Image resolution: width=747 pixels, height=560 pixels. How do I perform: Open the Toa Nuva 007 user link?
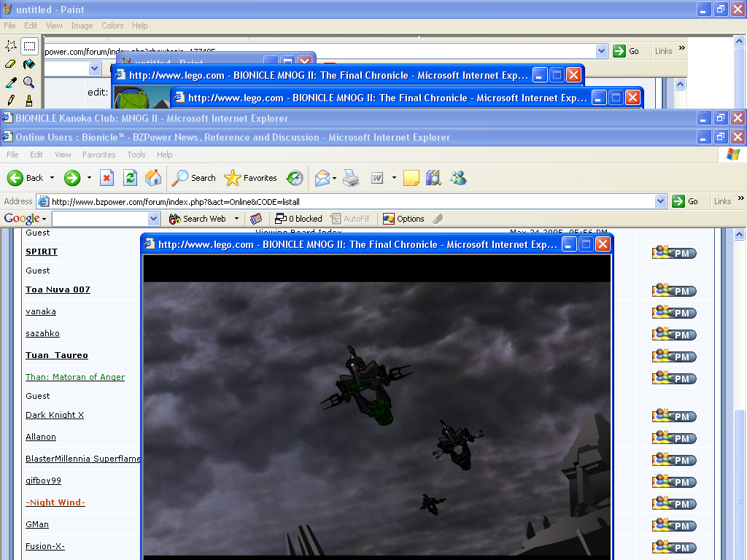click(58, 289)
